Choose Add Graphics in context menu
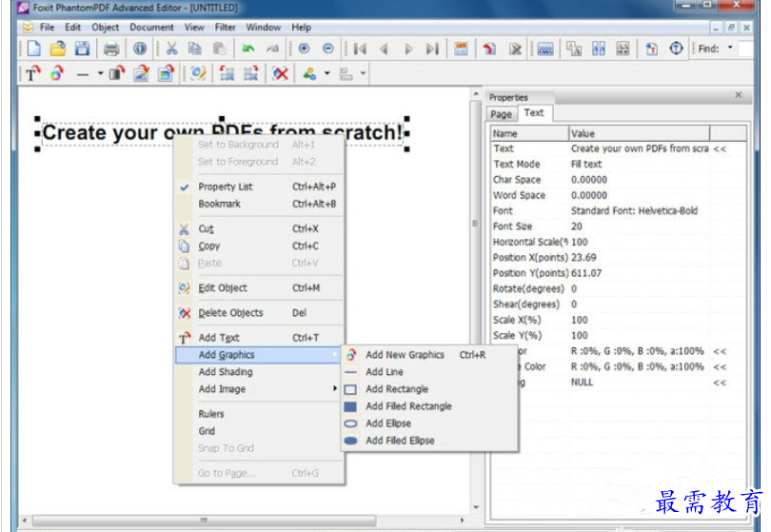 pos(259,355)
